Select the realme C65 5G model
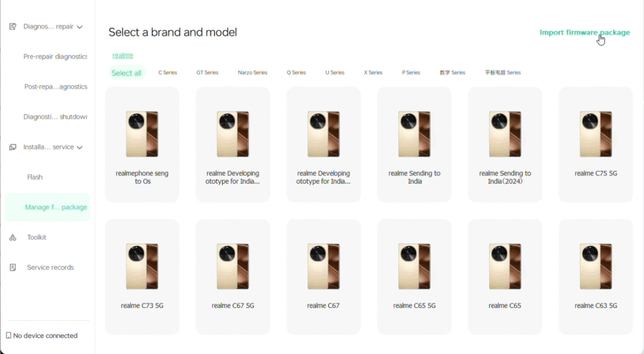This screenshot has height=354, width=644. (414, 277)
